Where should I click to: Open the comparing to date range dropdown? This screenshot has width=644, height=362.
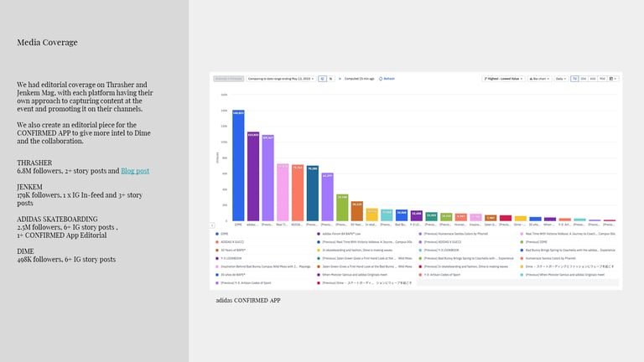(281, 79)
